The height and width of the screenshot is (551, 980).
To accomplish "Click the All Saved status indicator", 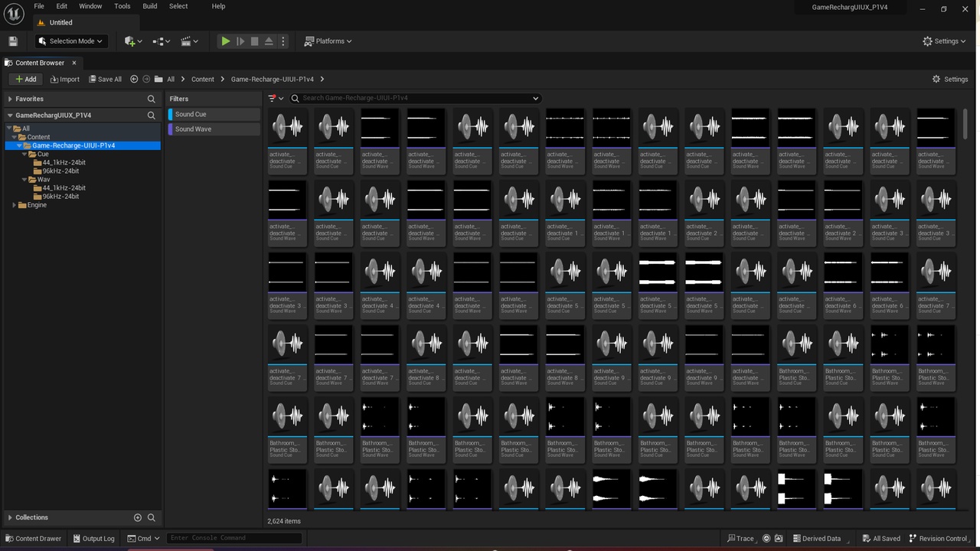I will [x=881, y=538].
